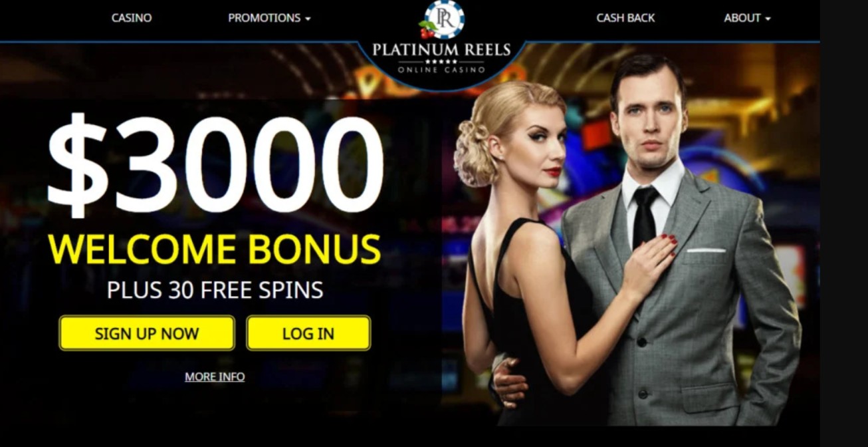This screenshot has width=868, height=447.
Task: Click the Platinum Reels logo text
Action: [441, 50]
